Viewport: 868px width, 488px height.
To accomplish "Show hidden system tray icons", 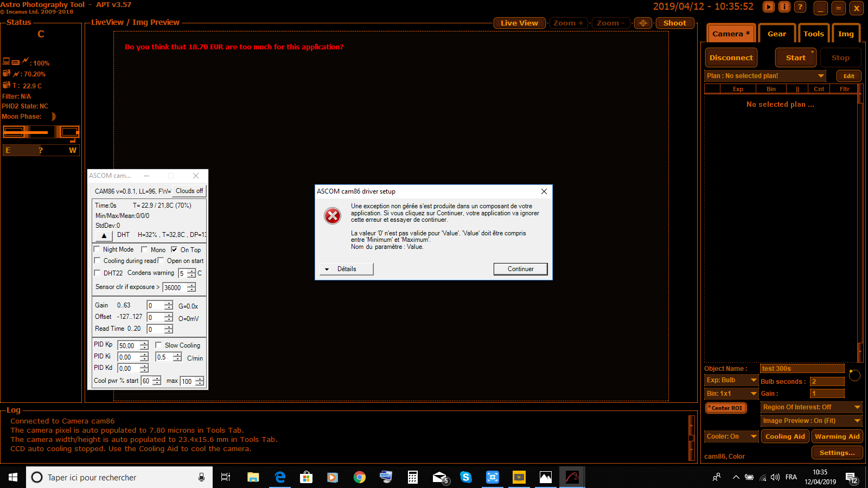I will click(736, 477).
